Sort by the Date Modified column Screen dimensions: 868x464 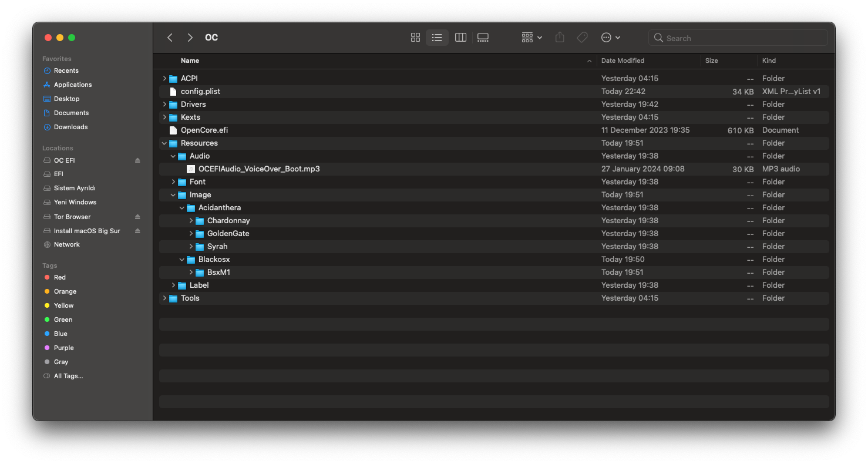[x=623, y=60]
